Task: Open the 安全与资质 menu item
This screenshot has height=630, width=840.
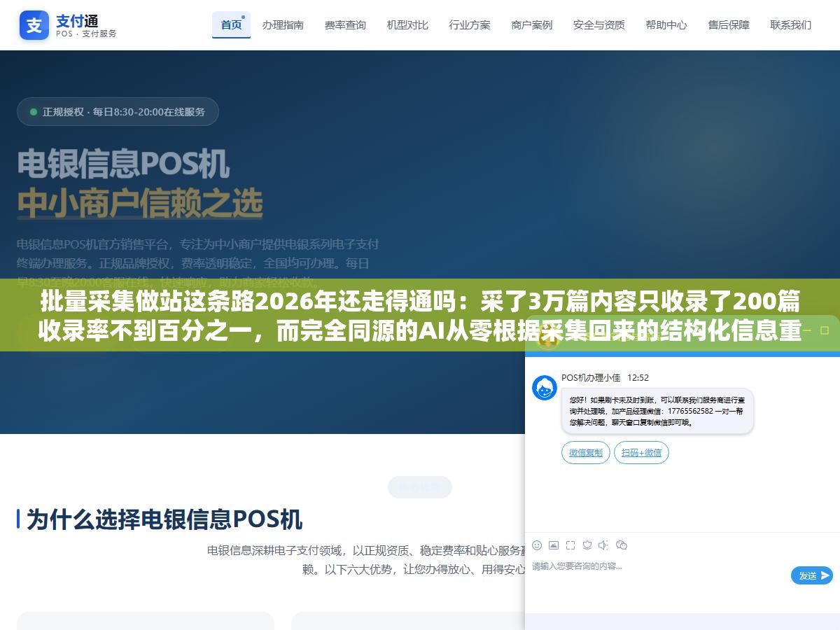Action: [599, 24]
